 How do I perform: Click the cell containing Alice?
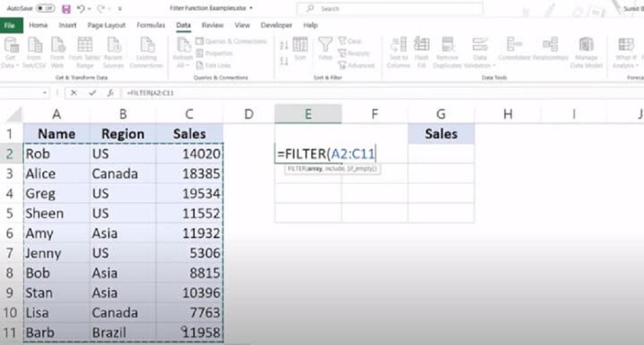click(x=57, y=174)
